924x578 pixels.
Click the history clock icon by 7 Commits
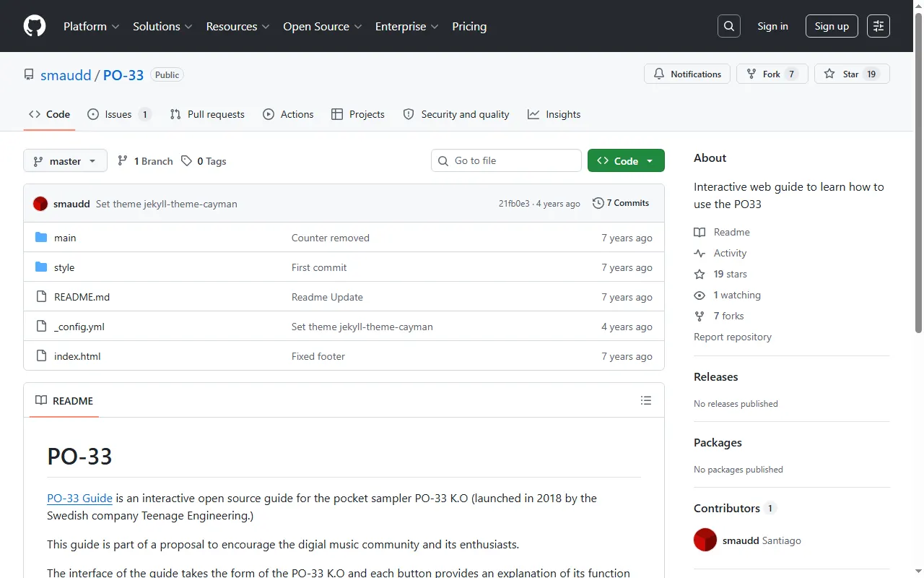598,203
